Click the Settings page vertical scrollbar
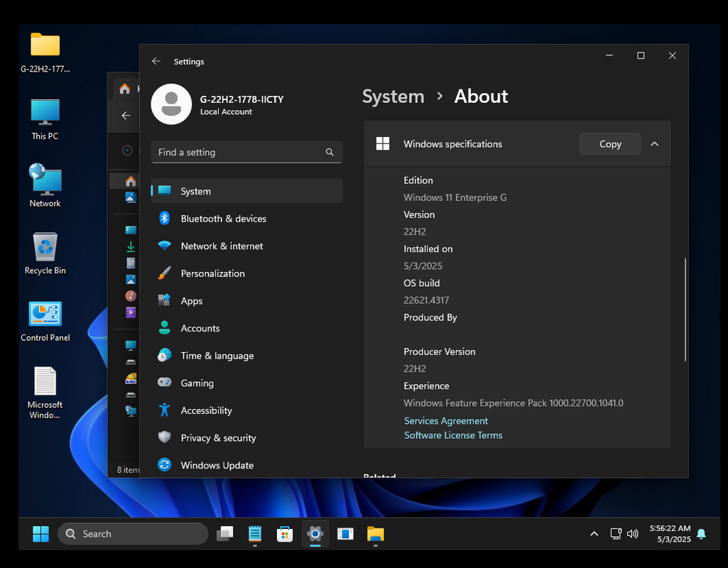The image size is (728, 568). (685, 309)
